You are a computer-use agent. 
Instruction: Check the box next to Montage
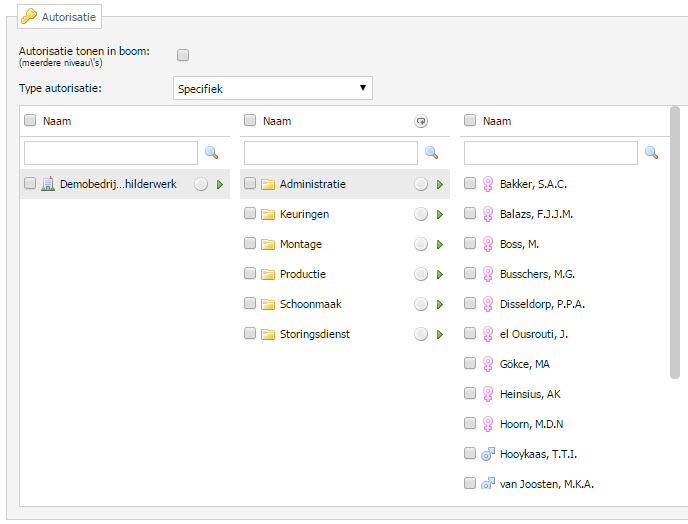(250, 244)
